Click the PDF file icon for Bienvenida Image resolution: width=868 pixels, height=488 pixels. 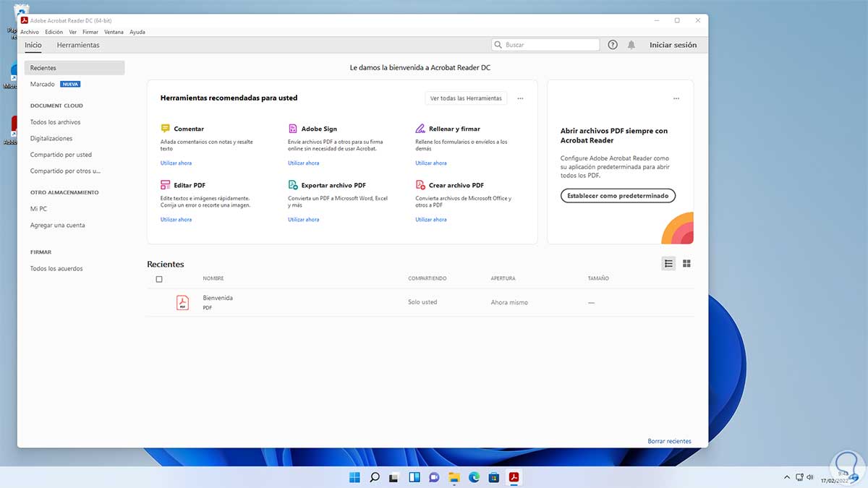(x=182, y=303)
